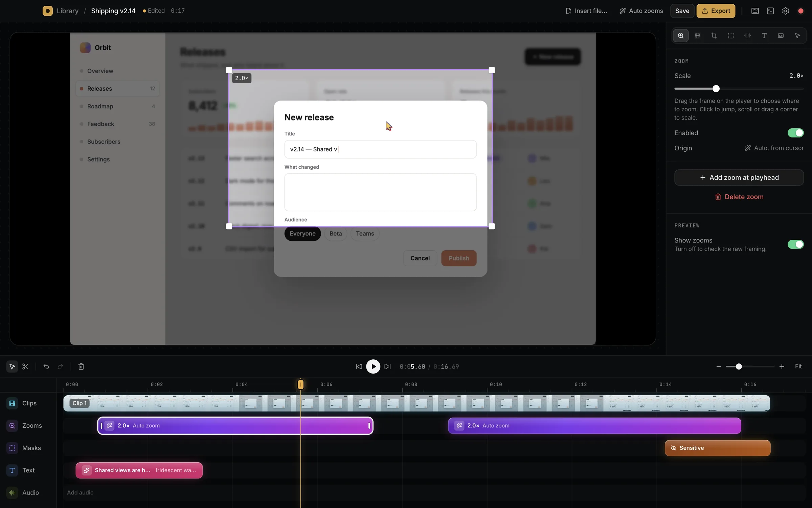Click the Export button

tap(716, 11)
